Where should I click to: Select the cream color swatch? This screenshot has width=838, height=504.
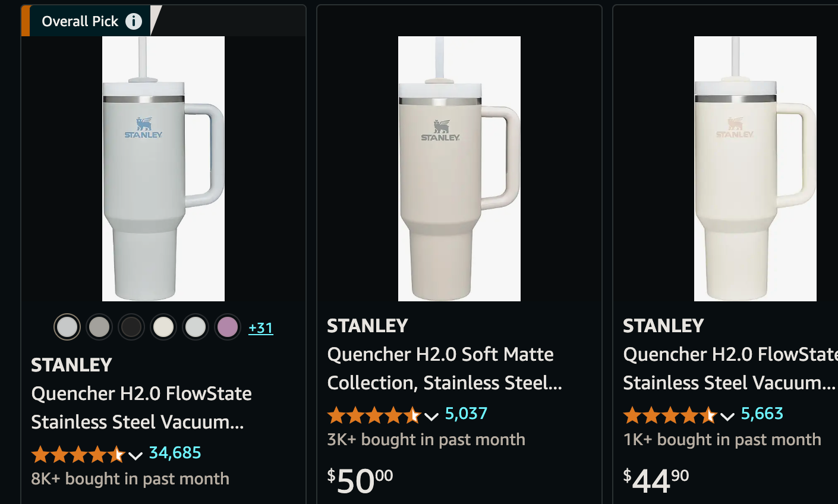(163, 327)
